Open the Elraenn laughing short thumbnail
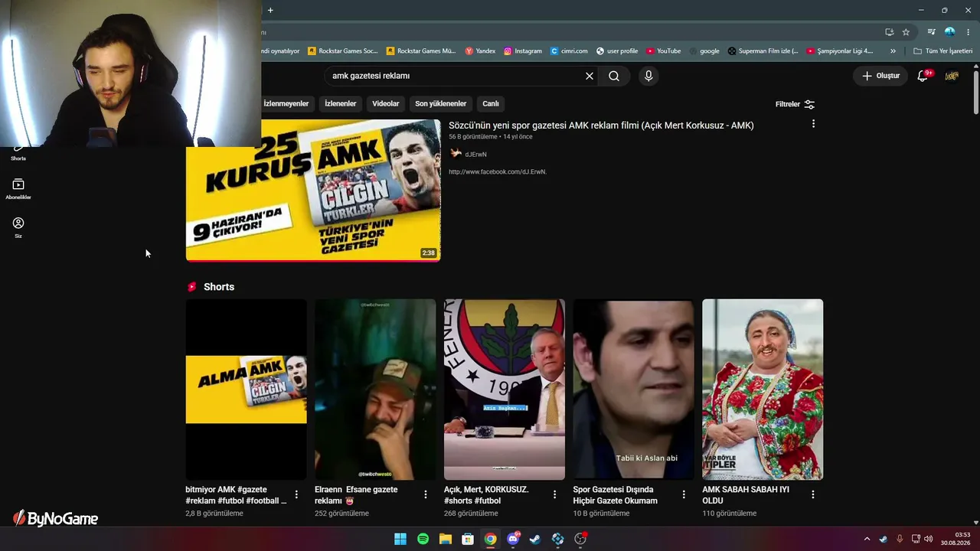 [x=375, y=390]
